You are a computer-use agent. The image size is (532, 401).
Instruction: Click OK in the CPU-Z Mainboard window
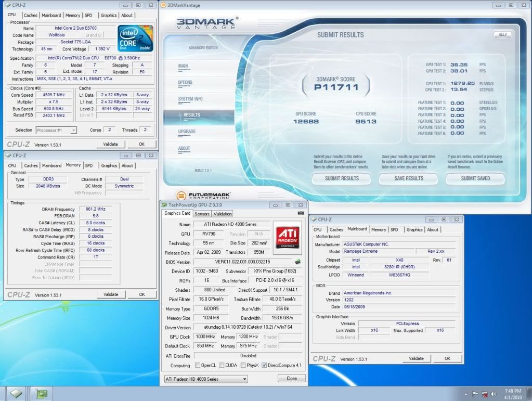[448, 358]
